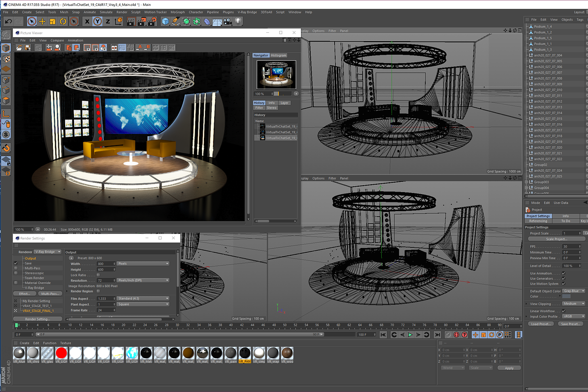The width and height of the screenshot is (588, 392).
Task: Open Default Object Color Gray-Blue dropdown
Action: tap(574, 291)
